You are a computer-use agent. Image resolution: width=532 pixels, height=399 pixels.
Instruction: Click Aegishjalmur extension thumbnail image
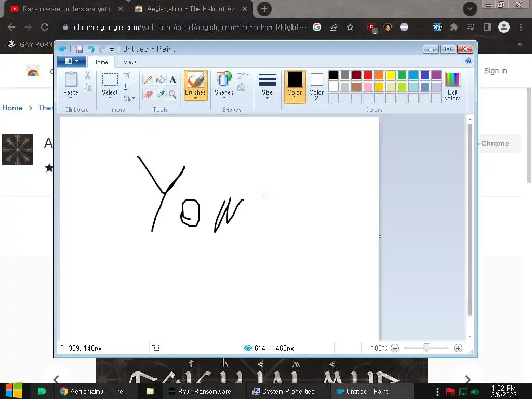(x=18, y=150)
